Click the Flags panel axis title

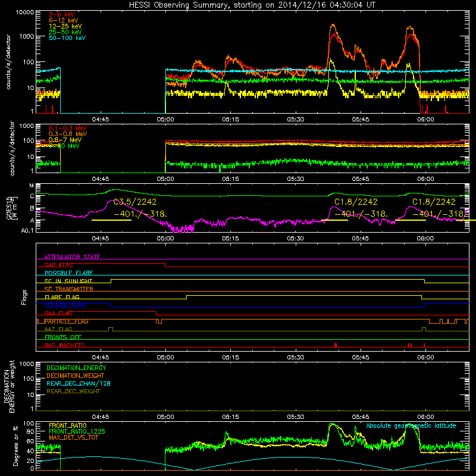[x=24, y=297]
